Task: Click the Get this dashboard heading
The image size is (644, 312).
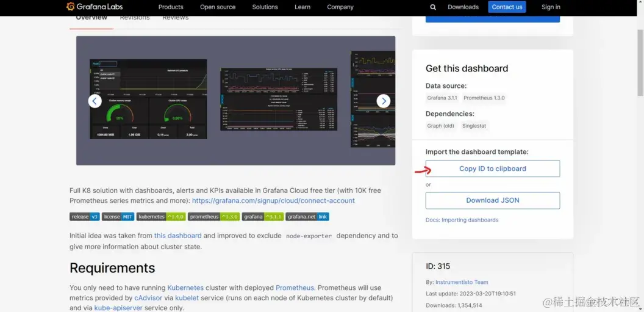Action: [x=467, y=68]
